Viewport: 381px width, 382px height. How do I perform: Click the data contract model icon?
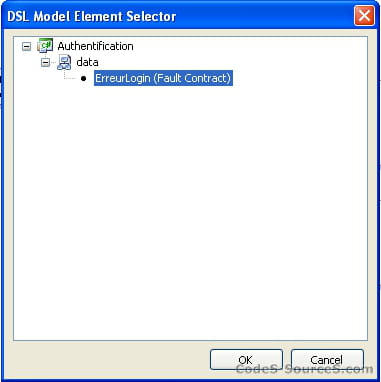[64, 62]
